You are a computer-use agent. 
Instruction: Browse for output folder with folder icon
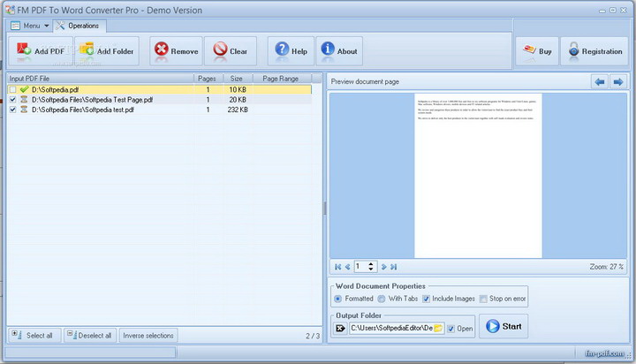coord(438,328)
